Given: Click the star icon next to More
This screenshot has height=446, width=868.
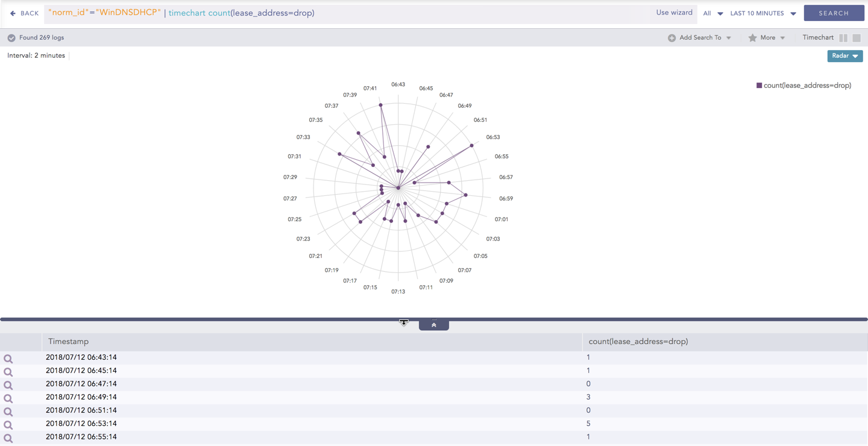Looking at the screenshot, I should tap(752, 38).
